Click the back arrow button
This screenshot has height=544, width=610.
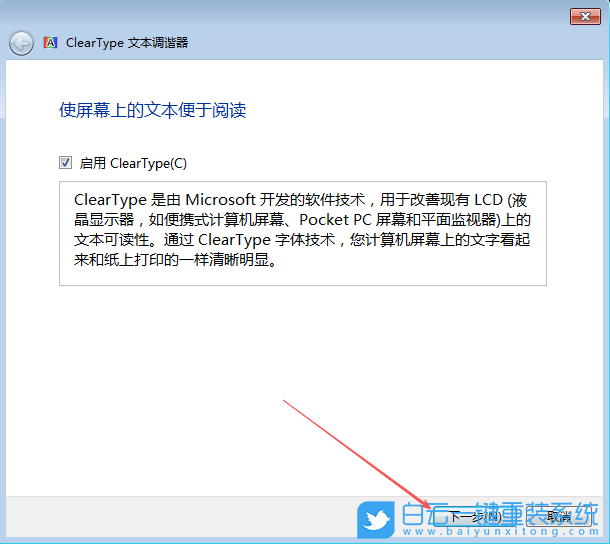pyautogui.click(x=21, y=43)
